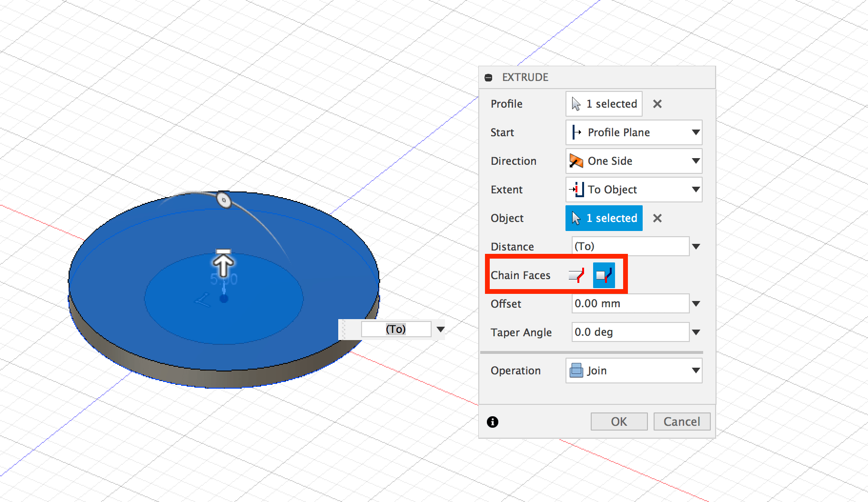The height and width of the screenshot is (502, 868).
Task: Clear the Profile selection with the X
Action: click(657, 104)
